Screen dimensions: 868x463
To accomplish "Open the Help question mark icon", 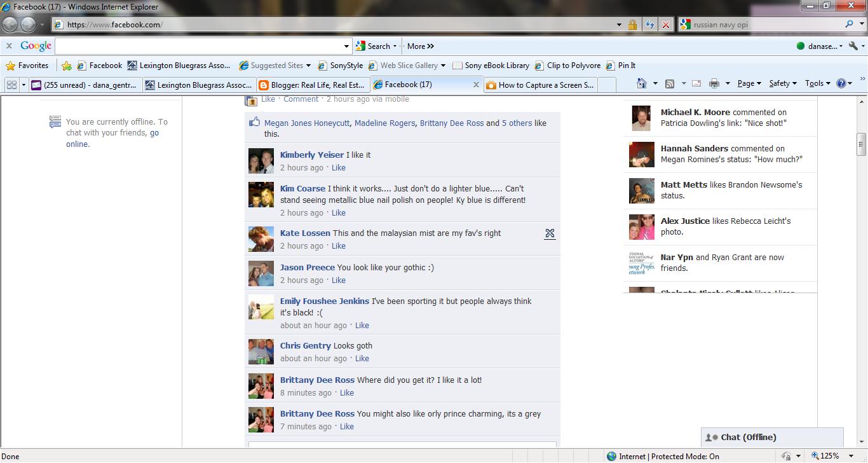I will [841, 83].
